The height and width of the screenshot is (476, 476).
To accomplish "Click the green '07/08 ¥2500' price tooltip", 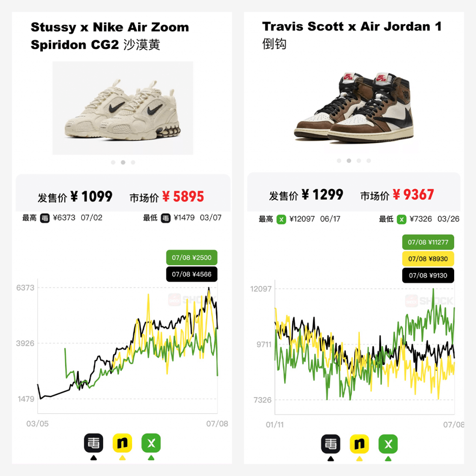I will pos(192,258).
